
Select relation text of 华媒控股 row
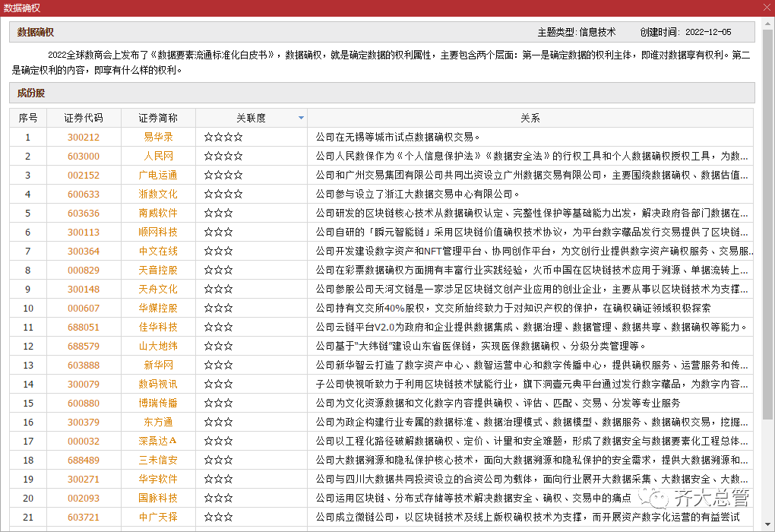pyautogui.click(x=513, y=308)
